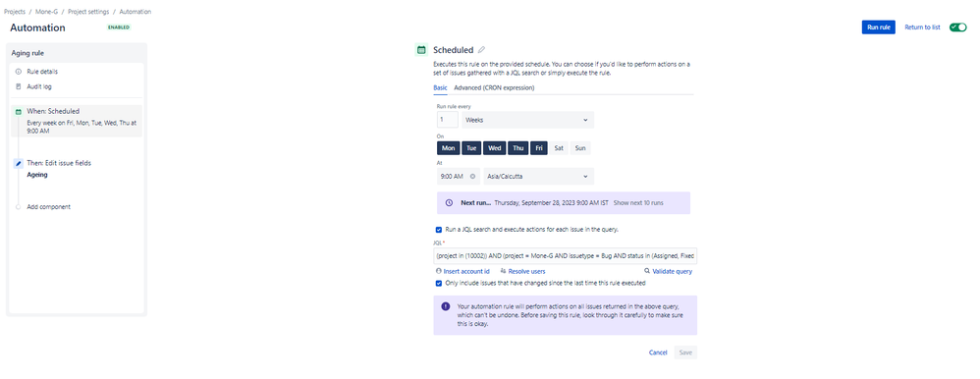Click the Run rule every number field
This screenshot has height=379, width=980.
point(447,120)
